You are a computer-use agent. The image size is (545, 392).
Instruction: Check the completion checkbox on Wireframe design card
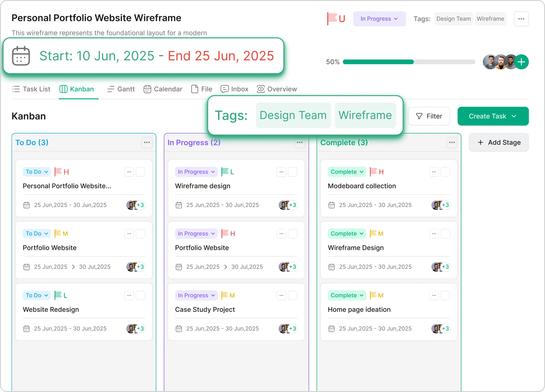(293, 172)
